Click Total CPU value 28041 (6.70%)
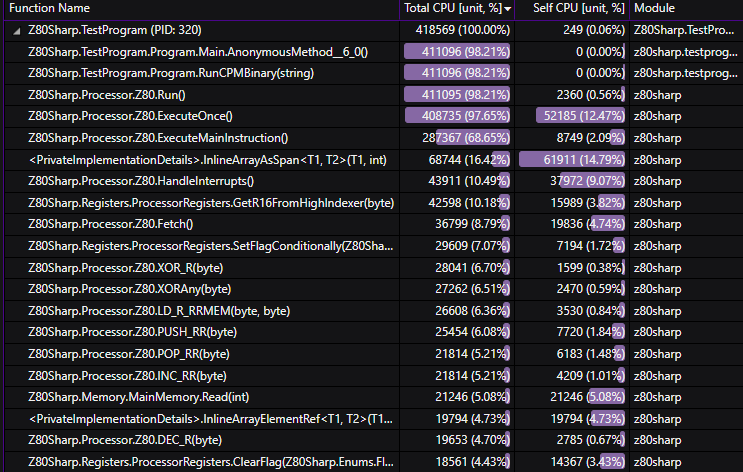The height and width of the screenshot is (472, 743). point(472,268)
